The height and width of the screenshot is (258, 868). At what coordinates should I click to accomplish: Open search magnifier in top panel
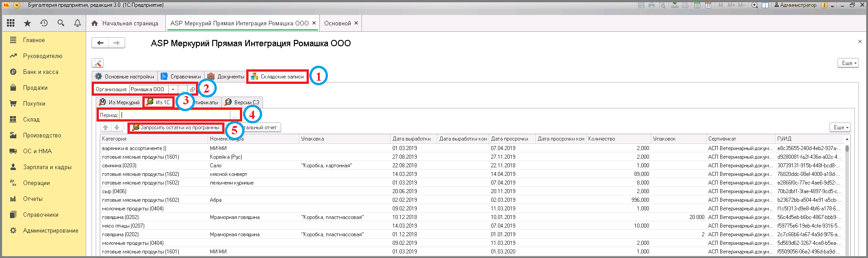(61, 23)
